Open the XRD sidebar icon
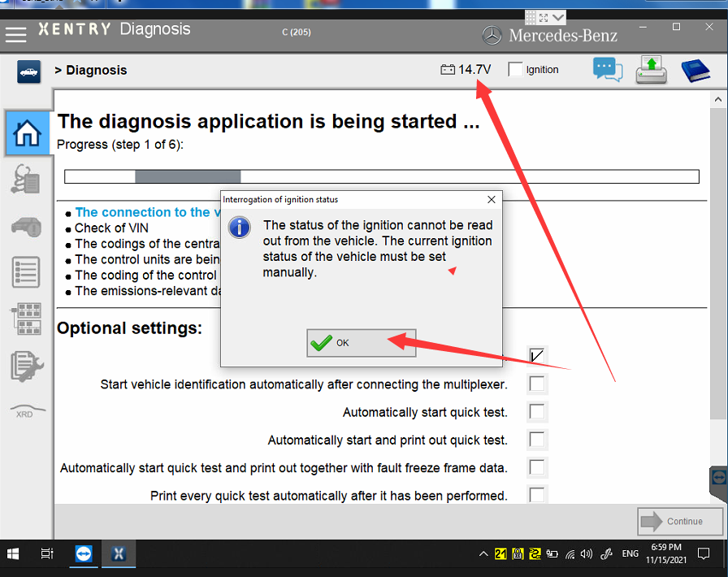 click(28, 411)
